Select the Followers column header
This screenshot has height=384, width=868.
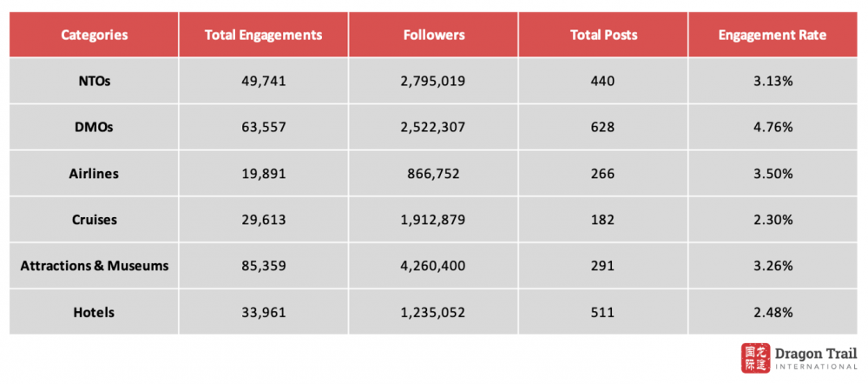click(x=434, y=36)
